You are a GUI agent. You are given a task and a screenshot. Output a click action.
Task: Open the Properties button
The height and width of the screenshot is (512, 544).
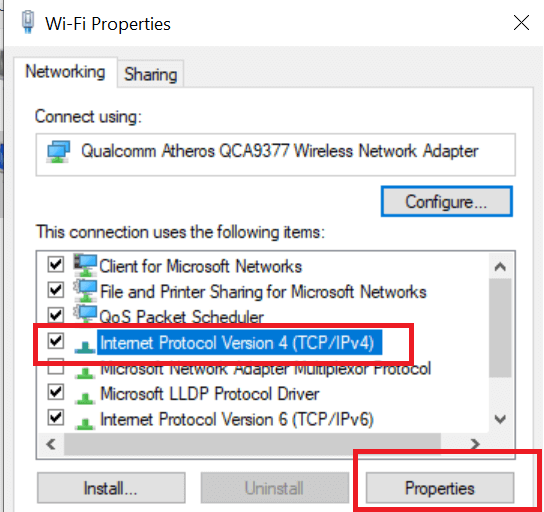click(x=440, y=488)
